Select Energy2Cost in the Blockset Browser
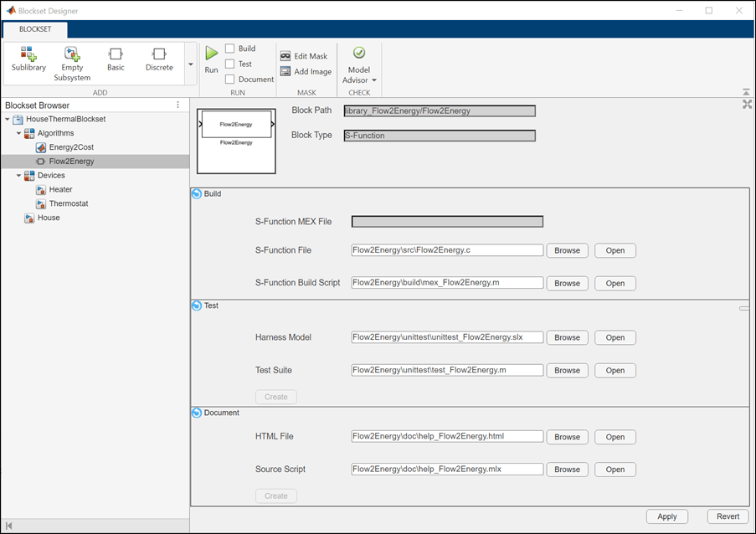 click(71, 147)
